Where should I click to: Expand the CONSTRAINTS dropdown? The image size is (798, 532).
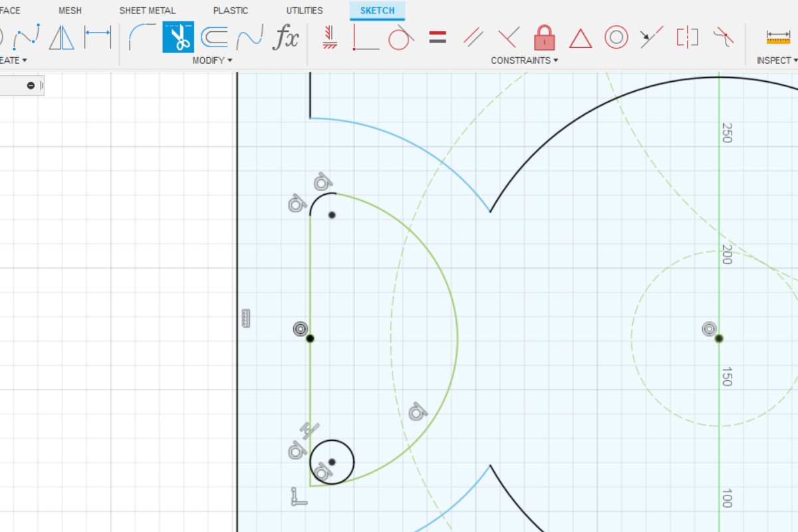524,61
